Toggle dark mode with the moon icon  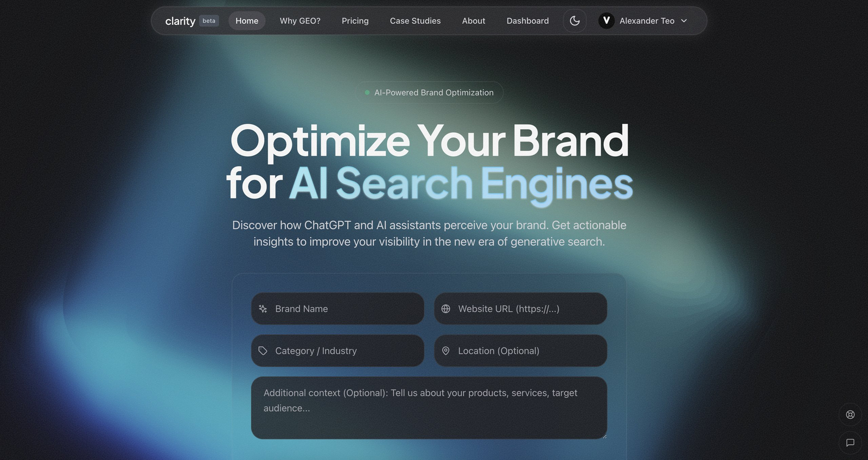pos(575,21)
